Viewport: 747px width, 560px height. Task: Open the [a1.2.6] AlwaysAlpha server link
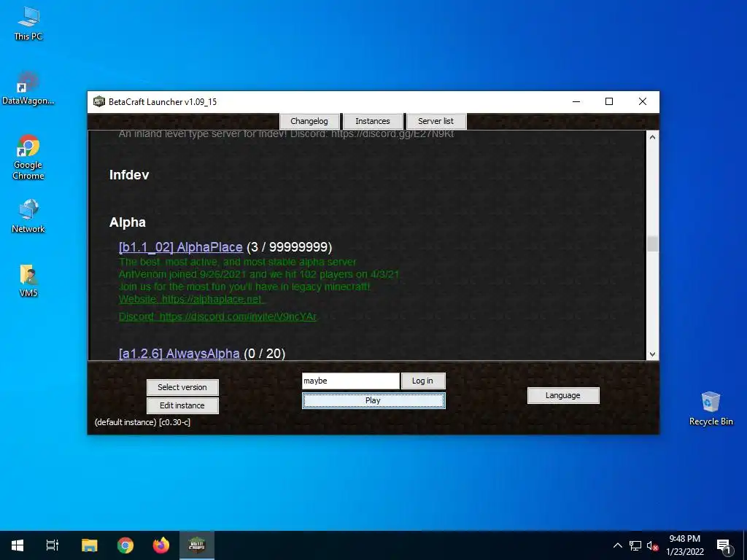(x=179, y=354)
